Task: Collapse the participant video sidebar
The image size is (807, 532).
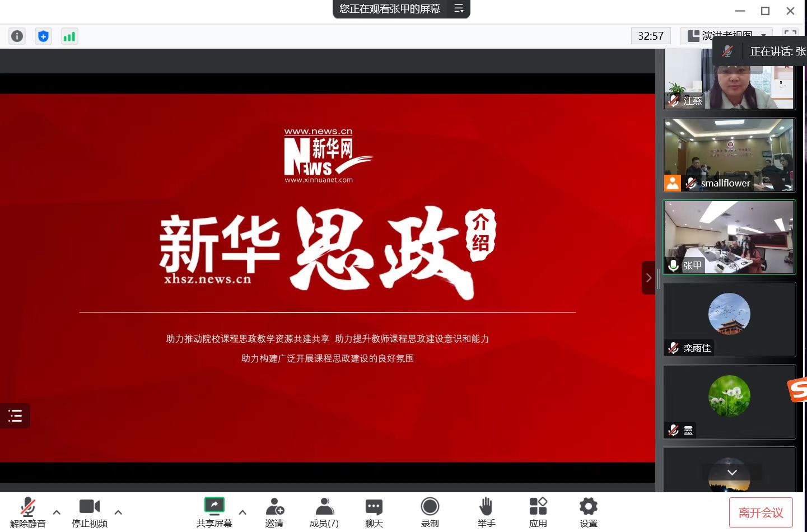Action: [648, 278]
